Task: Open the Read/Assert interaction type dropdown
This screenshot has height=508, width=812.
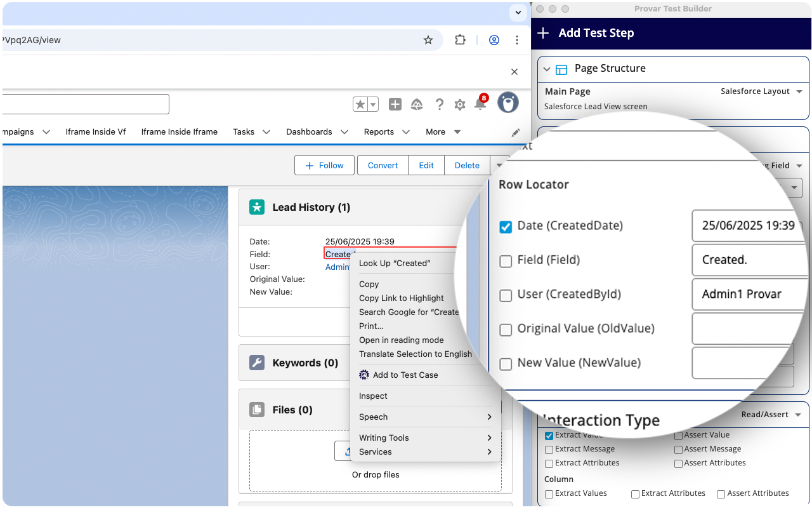Action: [x=771, y=415]
